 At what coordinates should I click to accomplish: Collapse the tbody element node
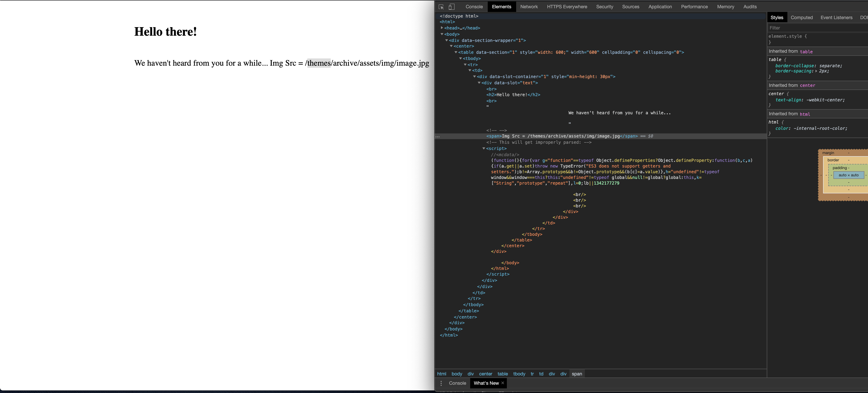tap(461, 58)
